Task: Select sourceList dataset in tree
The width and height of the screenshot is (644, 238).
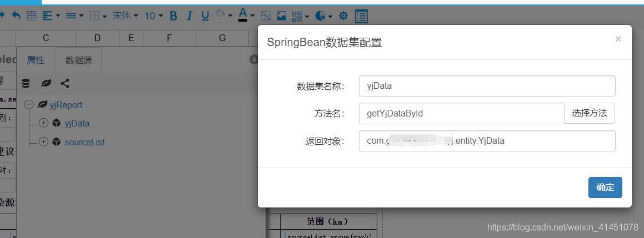Action: (x=84, y=142)
